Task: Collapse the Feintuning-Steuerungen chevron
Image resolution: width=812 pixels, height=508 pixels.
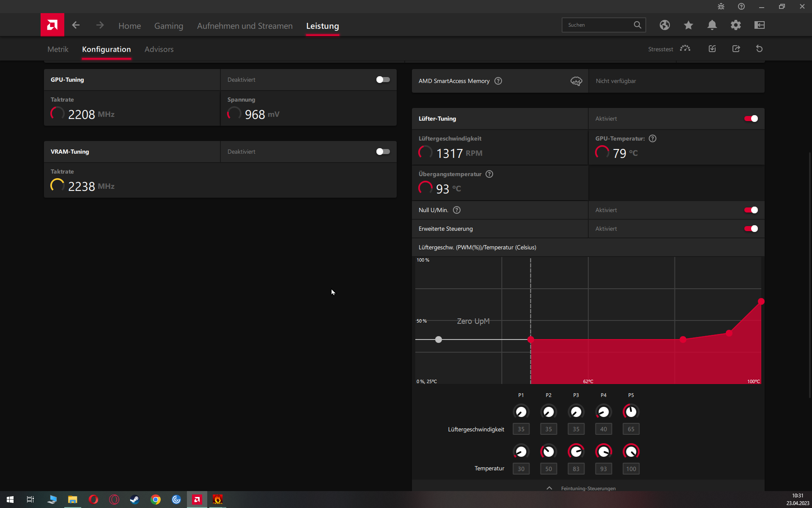Action: (549, 488)
